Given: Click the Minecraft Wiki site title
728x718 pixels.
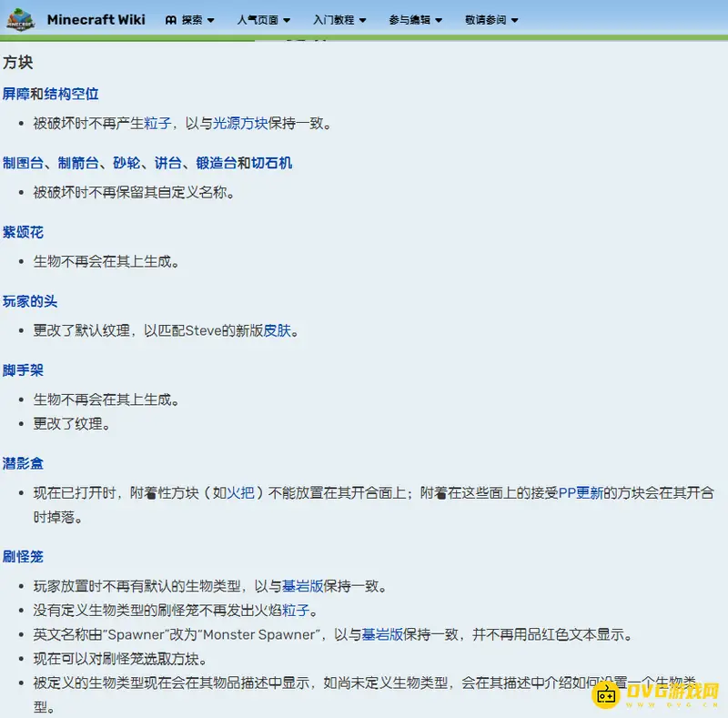Looking at the screenshot, I should [x=96, y=20].
